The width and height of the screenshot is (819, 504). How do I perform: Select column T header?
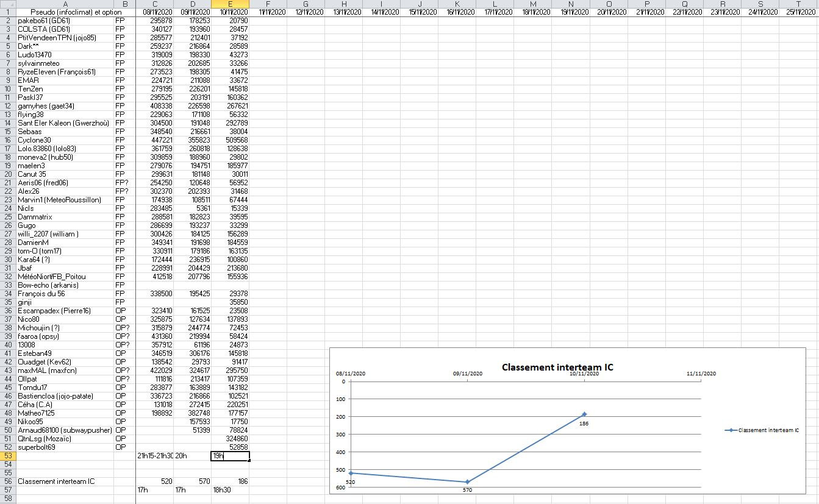coord(799,4)
